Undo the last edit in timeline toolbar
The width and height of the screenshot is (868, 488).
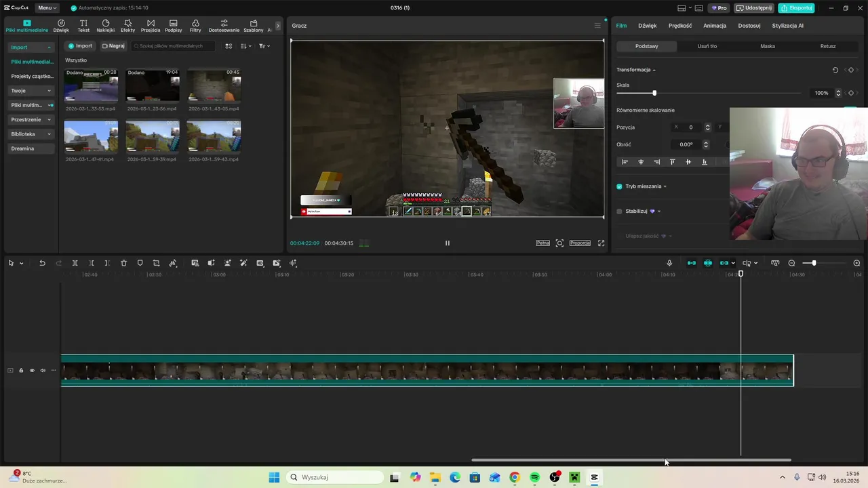click(42, 263)
